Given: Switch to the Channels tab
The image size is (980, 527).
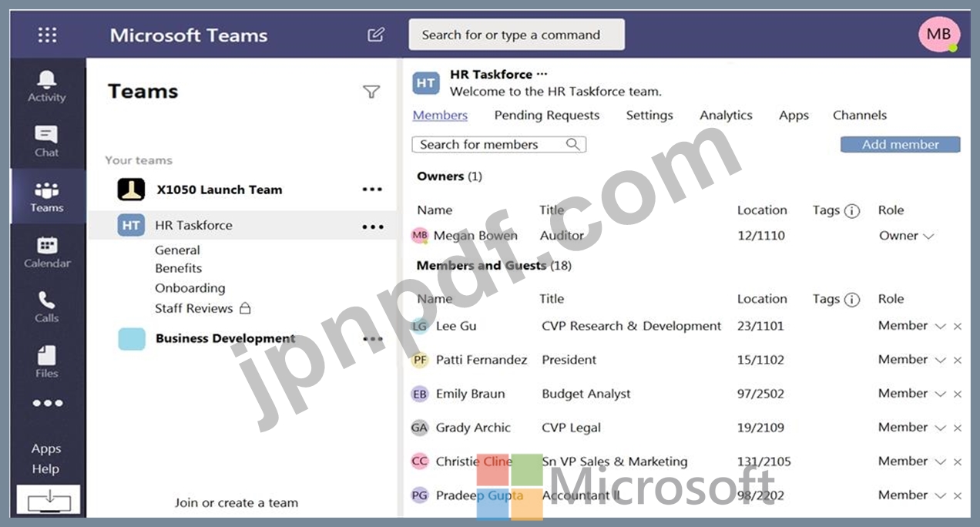Looking at the screenshot, I should [x=860, y=116].
